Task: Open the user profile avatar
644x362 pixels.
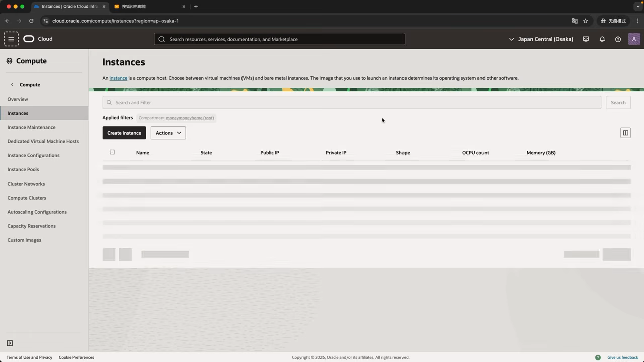Action: tap(634, 39)
